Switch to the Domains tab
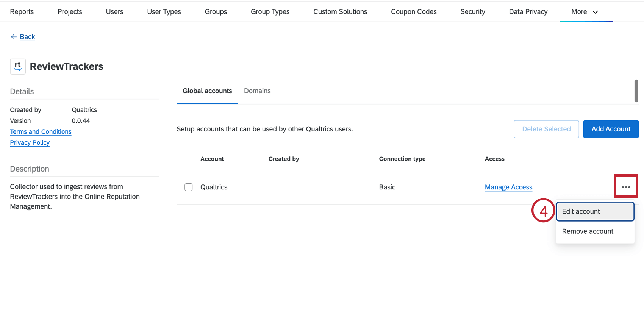The width and height of the screenshot is (644, 322). coord(257,91)
